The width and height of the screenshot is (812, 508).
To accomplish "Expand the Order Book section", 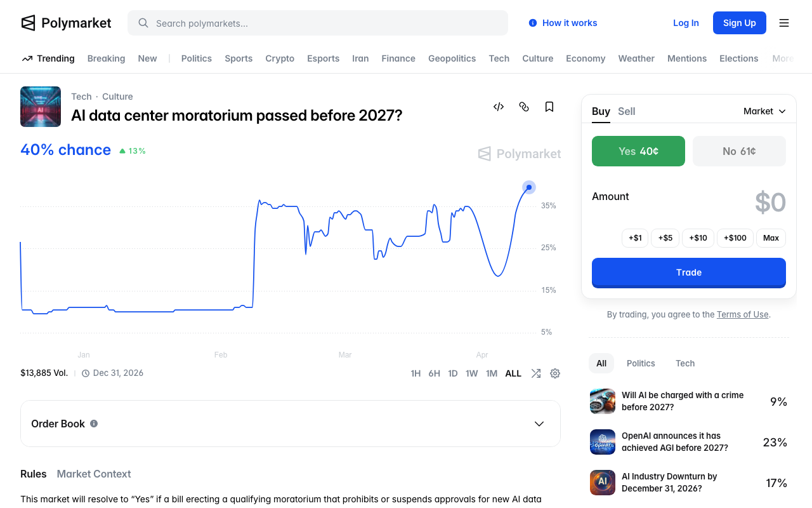I will [539, 424].
